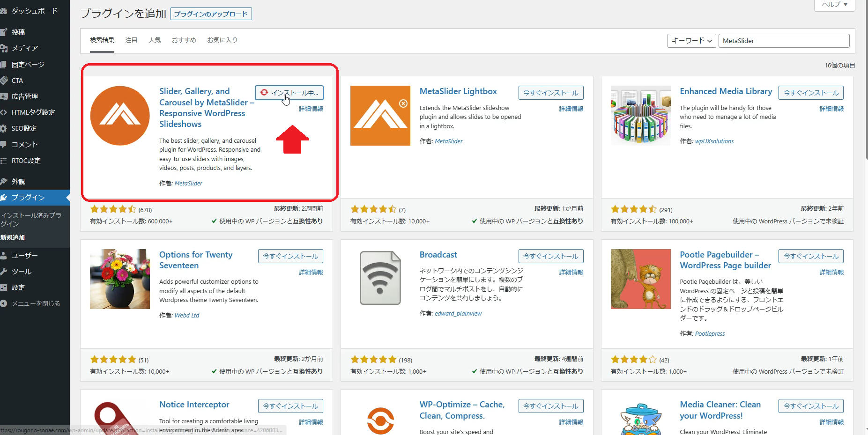The height and width of the screenshot is (435, 868).
Task: Install Media Cleaner plugin now
Action: pyautogui.click(x=811, y=406)
